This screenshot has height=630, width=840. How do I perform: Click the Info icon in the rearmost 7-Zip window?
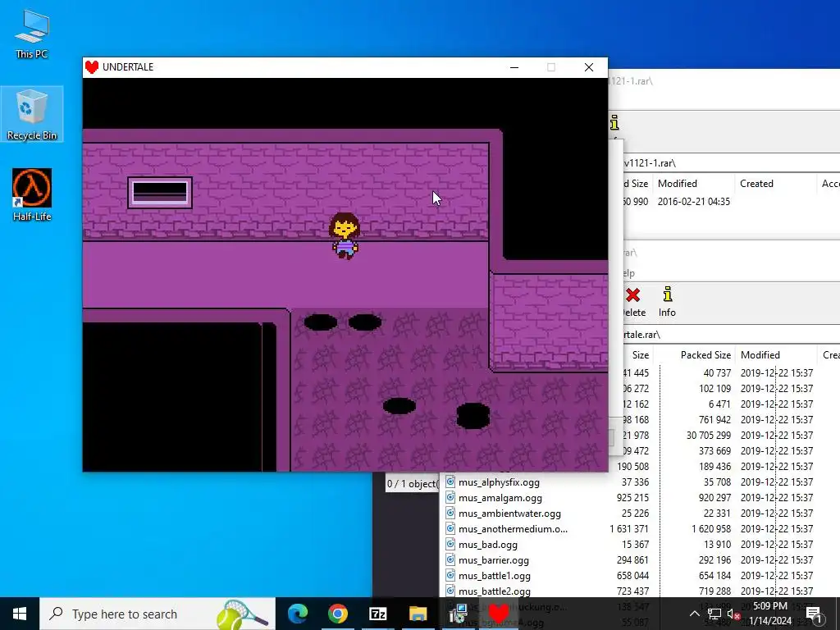(x=614, y=123)
